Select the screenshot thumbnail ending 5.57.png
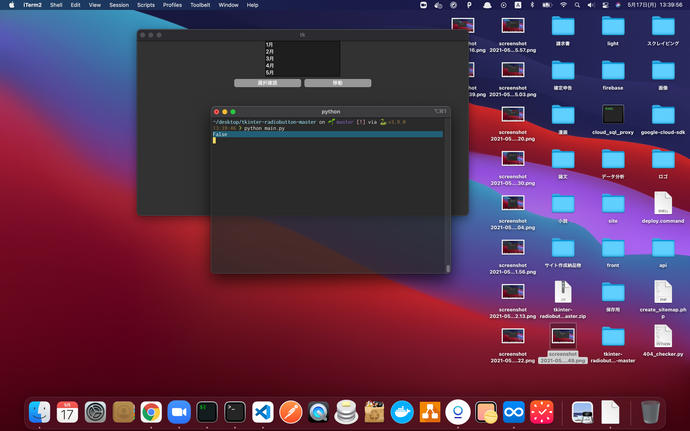Viewport: 690px width, 431px height. 513,26
